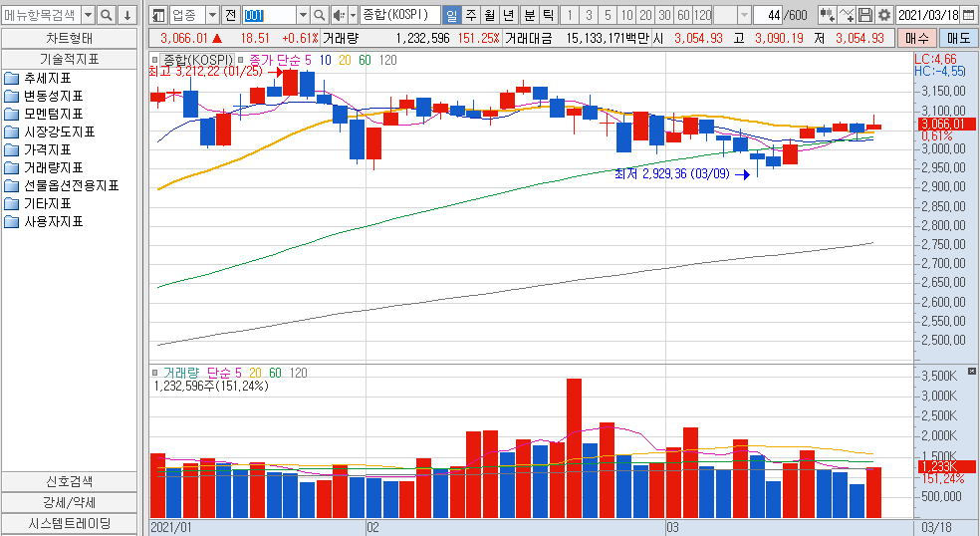980x536 pixels.
Task: Toggle the 거래량 legend square marker
Action: coord(155,373)
